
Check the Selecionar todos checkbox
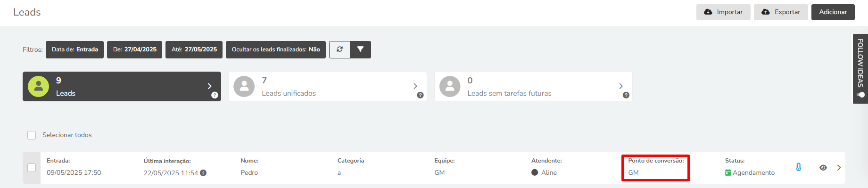coord(32,135)
